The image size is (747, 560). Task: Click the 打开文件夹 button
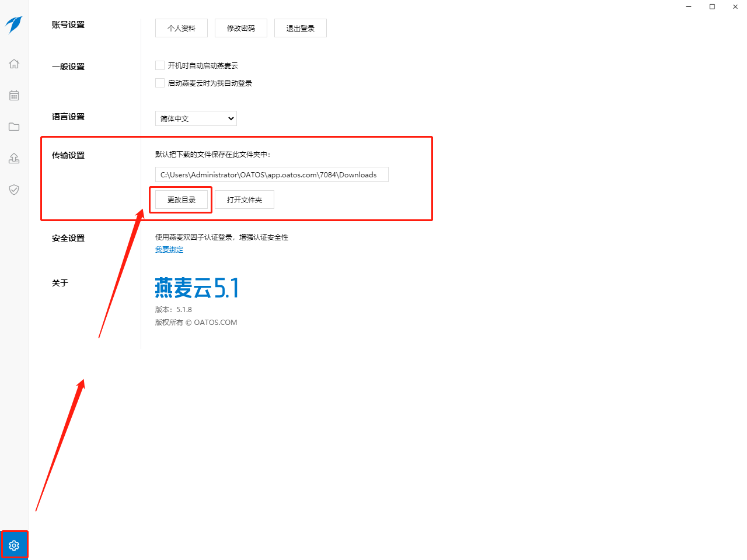245,199
